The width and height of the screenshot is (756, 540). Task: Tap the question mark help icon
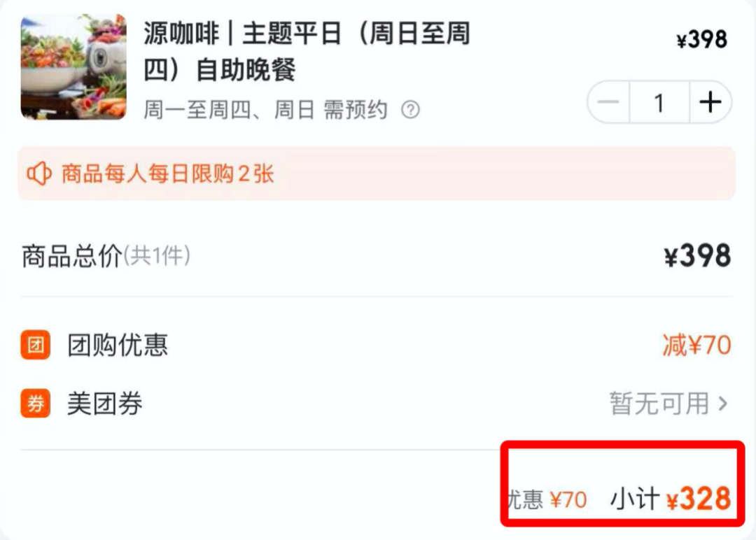[410, 110]
